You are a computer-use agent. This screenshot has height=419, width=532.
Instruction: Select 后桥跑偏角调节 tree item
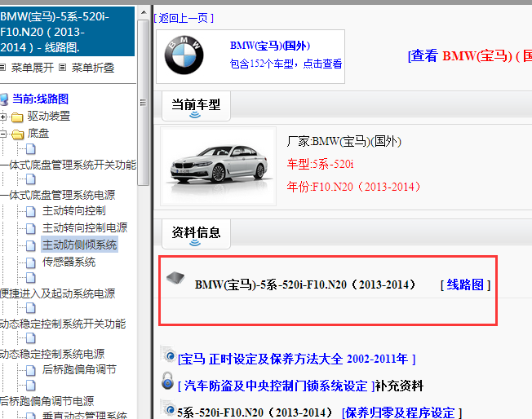[79, 369]
